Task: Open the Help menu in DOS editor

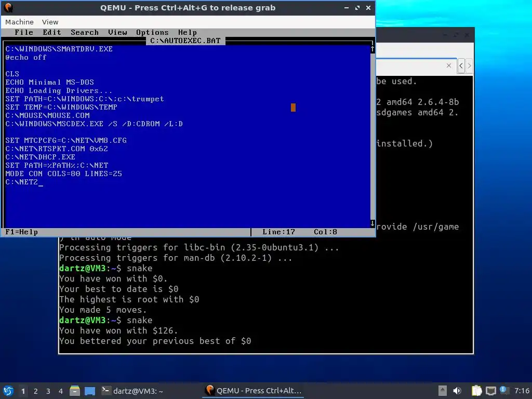Action: pyautogui.click(x=187, y=32)
